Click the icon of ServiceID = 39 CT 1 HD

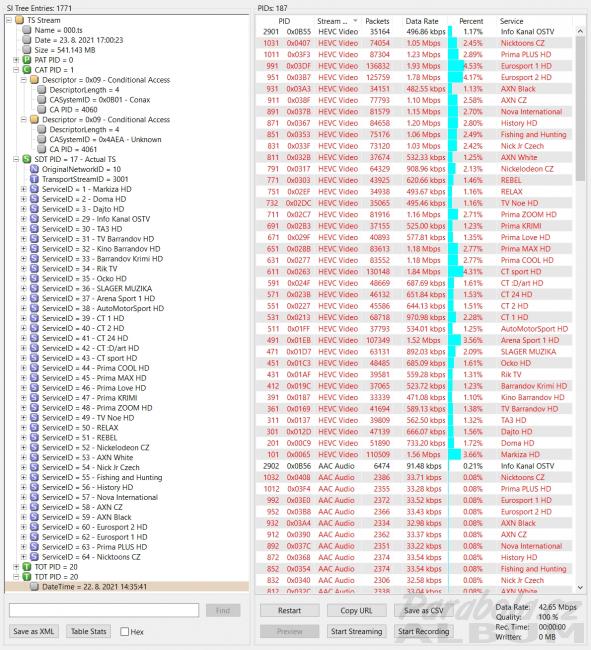tap(34, 318)
